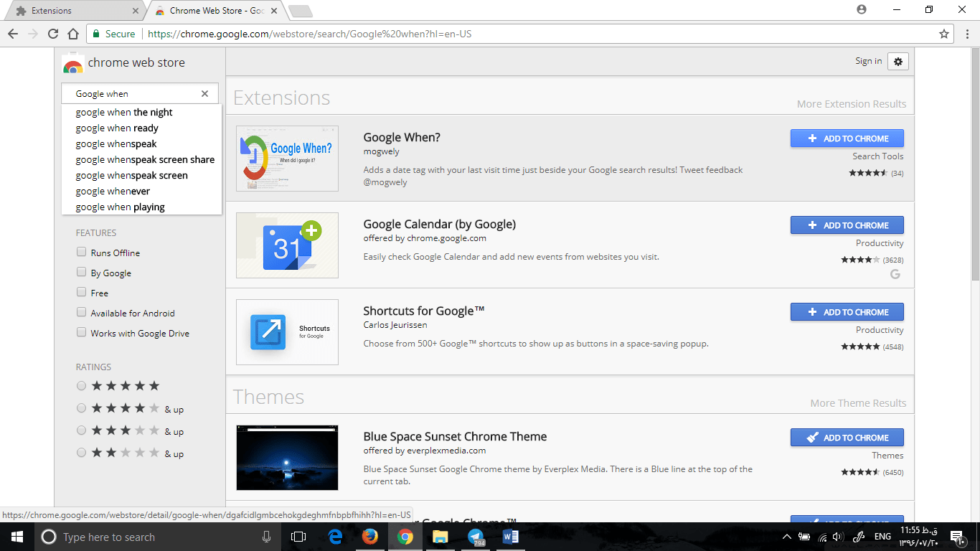Click the Chrome Web Store logo
This screenshot has width=980, height=551.
click(x=73, y=64)
